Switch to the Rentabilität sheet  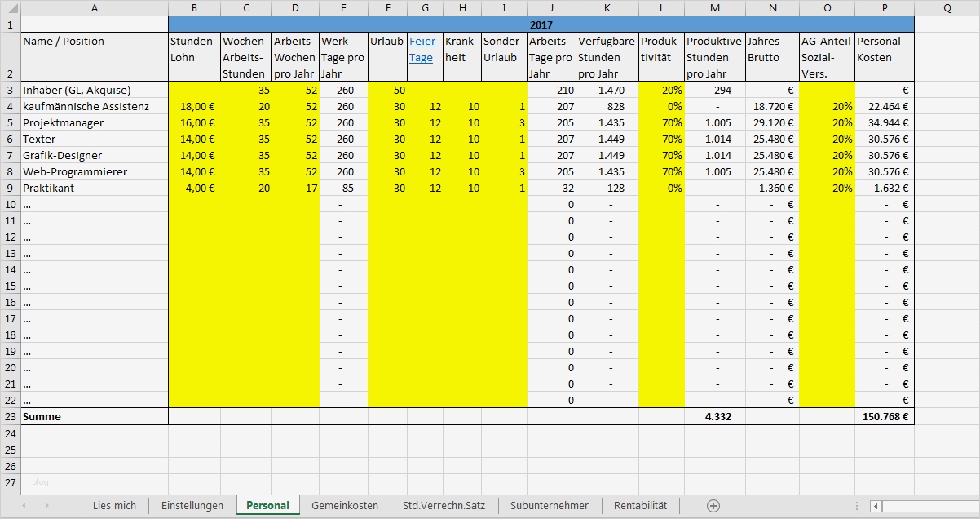(x=640, y=505)
